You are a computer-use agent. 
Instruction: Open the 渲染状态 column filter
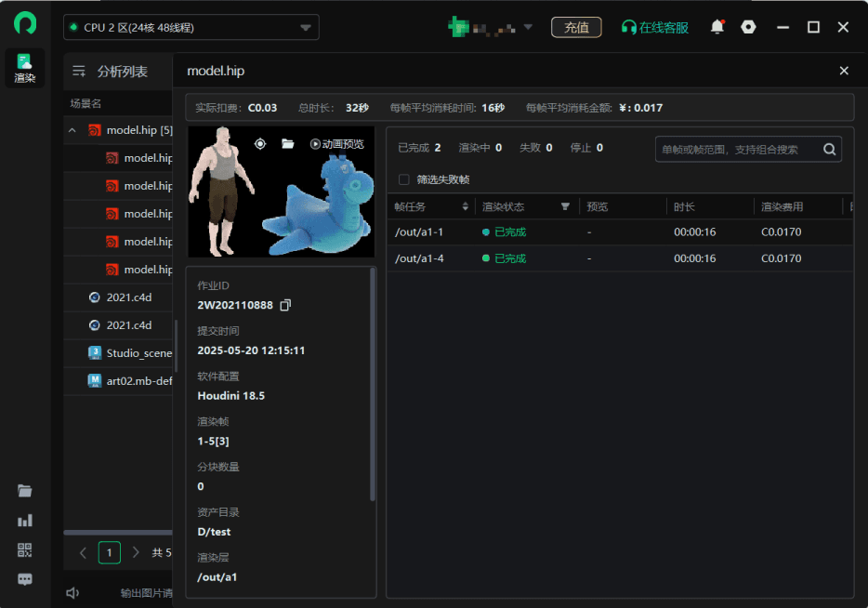[x=565, y=206]
